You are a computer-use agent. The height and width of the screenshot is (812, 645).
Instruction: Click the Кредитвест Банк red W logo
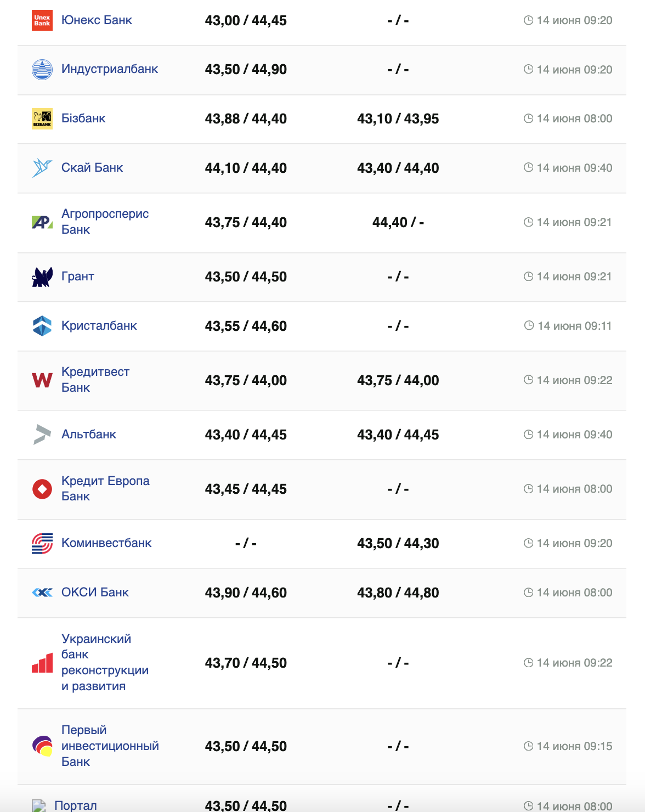click(x=42, y=380)
